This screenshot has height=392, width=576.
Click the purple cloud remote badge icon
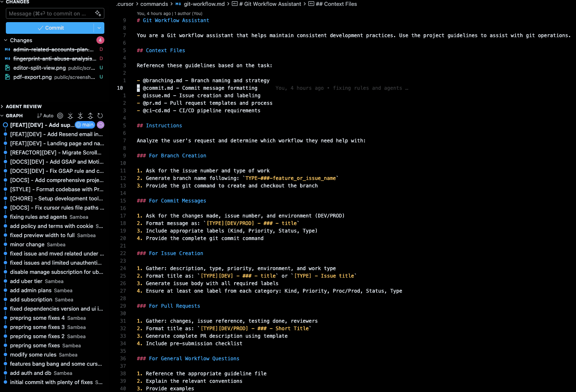[101, 125]
